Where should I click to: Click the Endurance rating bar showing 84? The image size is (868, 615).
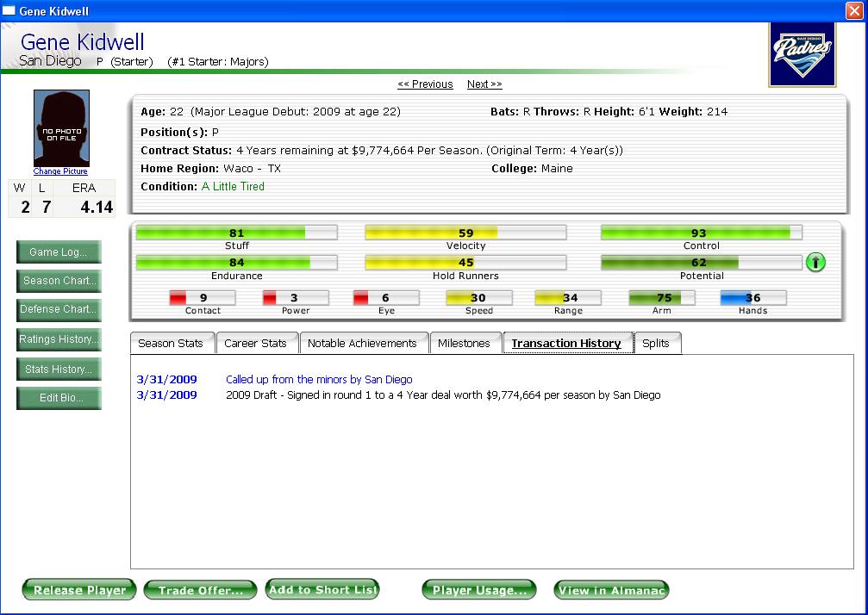pos(236,262)
